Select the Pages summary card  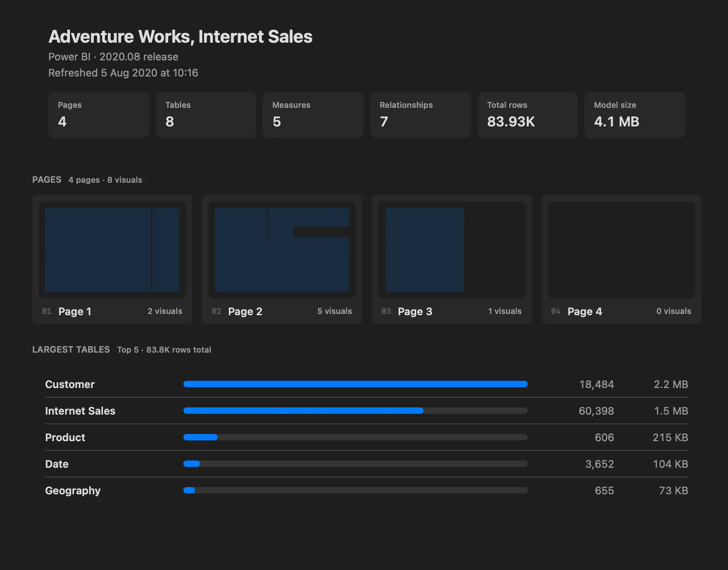point(99,115)
